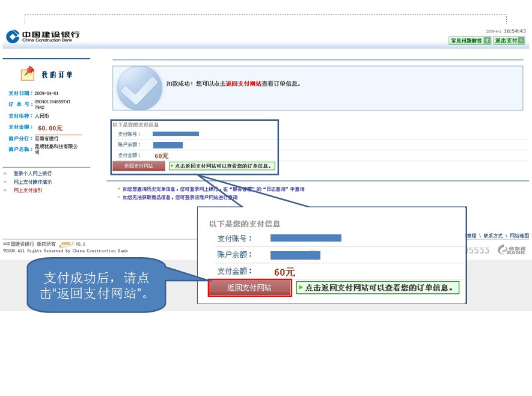Image resolution: width=532 pixels, height=396 pixels.
Task: Click the masked 支付账号 field in popup
Action: coord(306,238)
